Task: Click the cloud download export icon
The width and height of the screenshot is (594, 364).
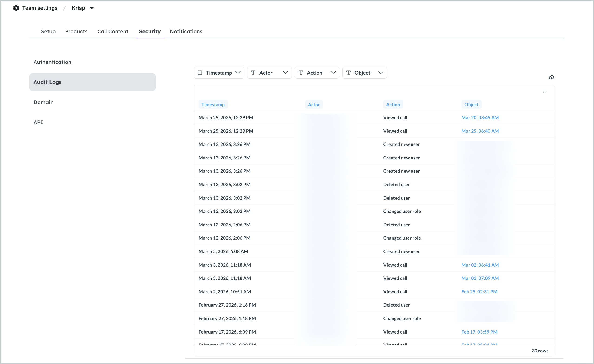Action: [x=551, y=77]
